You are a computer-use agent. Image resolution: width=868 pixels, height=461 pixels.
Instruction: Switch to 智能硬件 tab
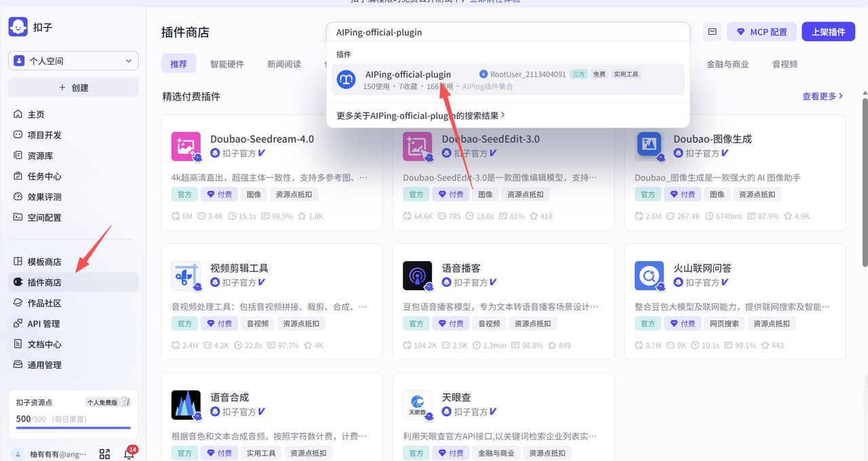click(227, 64)
